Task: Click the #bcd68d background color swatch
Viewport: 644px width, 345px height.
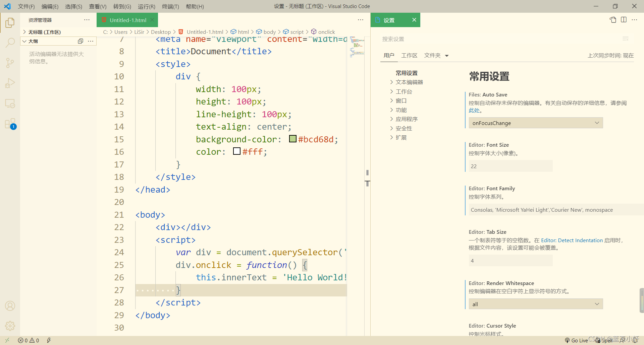Action: pyautogui.click(x=293, y=139)
